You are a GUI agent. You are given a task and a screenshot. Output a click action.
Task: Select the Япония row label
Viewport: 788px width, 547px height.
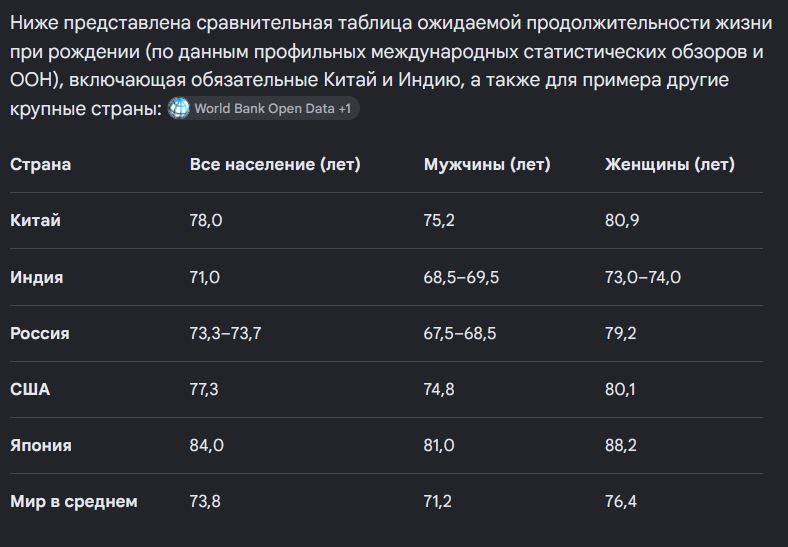41,445
